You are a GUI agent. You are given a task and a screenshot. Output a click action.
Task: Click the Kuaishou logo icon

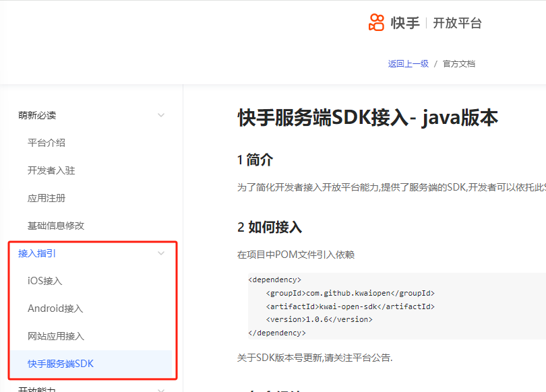(376, 23)
